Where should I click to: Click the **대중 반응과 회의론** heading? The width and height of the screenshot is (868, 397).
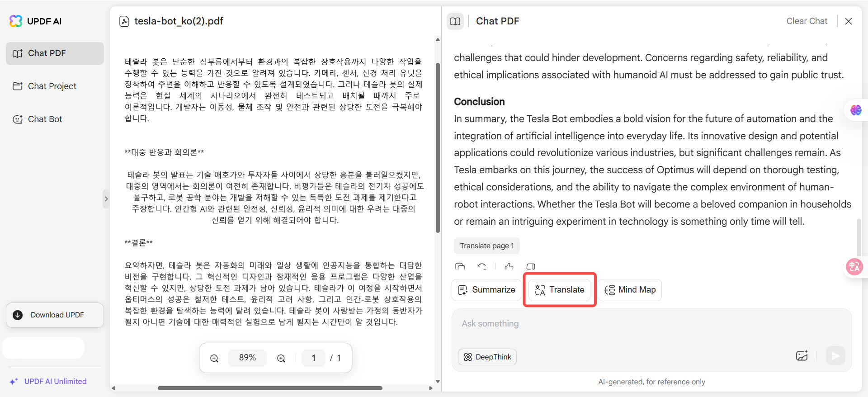coord(164,152)
